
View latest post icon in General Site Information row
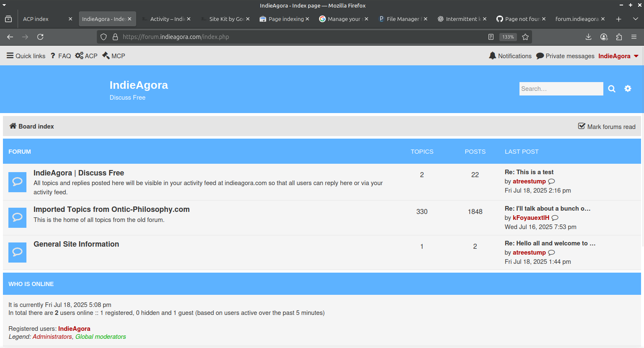pos(552,253)
